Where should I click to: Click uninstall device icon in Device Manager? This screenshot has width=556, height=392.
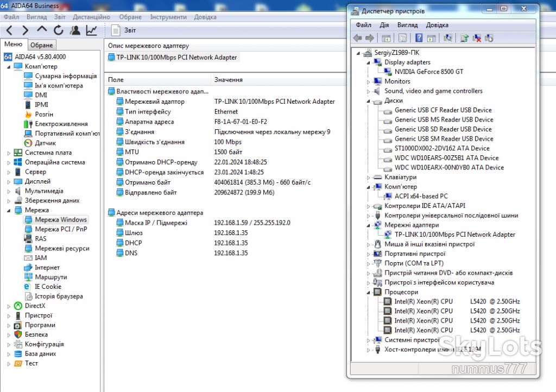point(477,38)
